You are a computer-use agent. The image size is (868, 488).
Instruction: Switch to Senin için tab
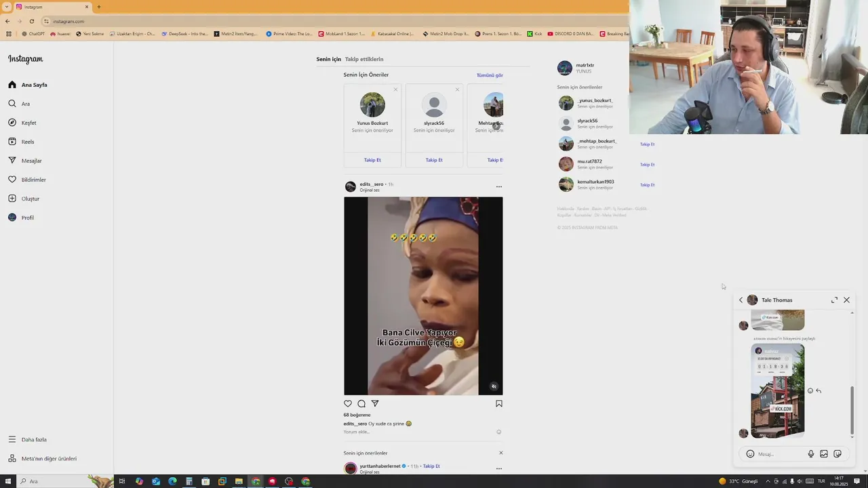[329, 59]
